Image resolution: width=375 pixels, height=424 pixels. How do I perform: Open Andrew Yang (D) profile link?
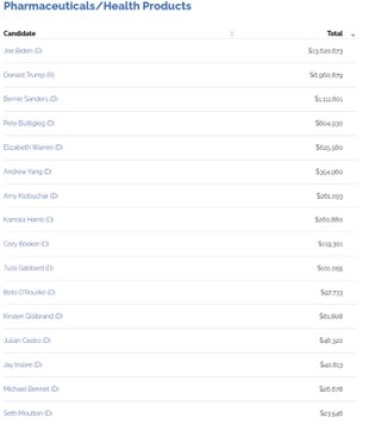pos(27,172)
